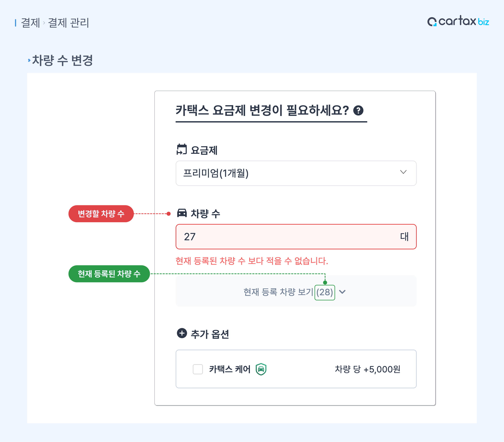This screenshot has height=442, width=504.
Task: Click the (28) registered vehicle count
Action: 325,292
